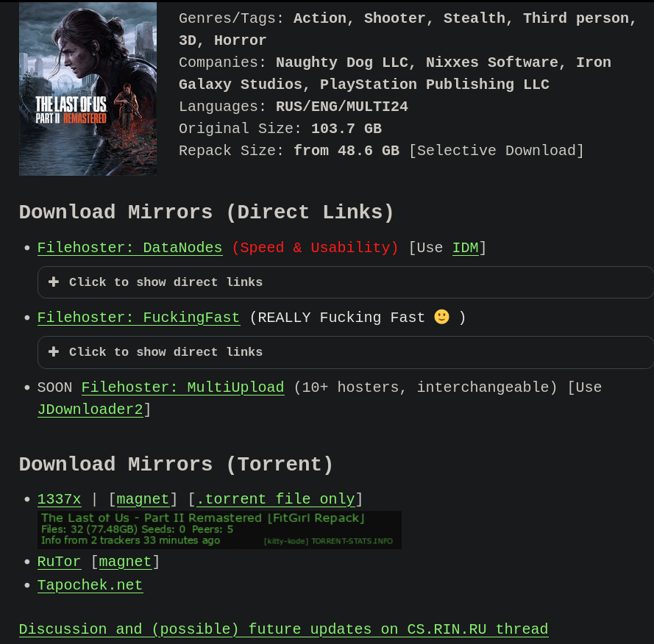This screenshot has height=644, width=654.
Task: Open the 1337x torrent link
Action: pyautogui.click(x=59, y=499)
